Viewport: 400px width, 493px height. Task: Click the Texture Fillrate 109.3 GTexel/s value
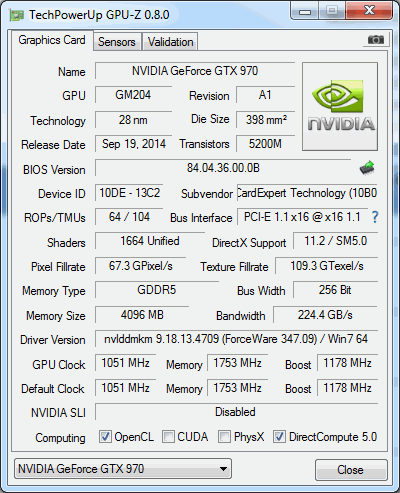pos(327,266)
